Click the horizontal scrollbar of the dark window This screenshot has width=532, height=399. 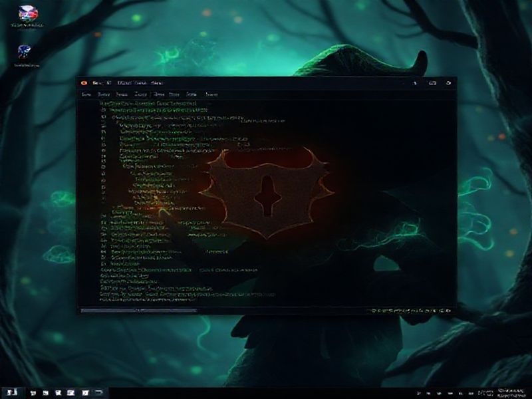[139, 310]
